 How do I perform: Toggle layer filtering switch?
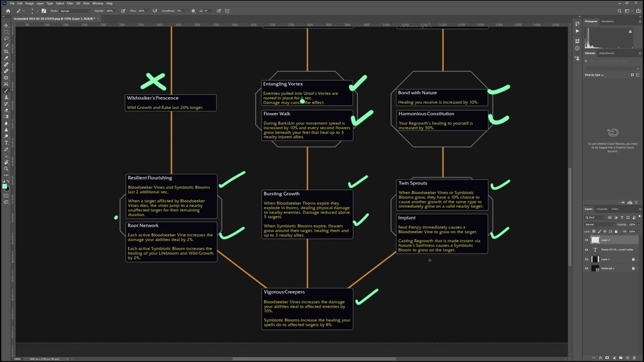click(639, 218)
